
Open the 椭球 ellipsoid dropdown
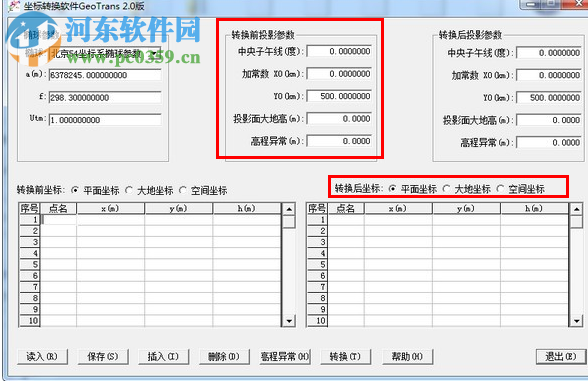point(154,53)
